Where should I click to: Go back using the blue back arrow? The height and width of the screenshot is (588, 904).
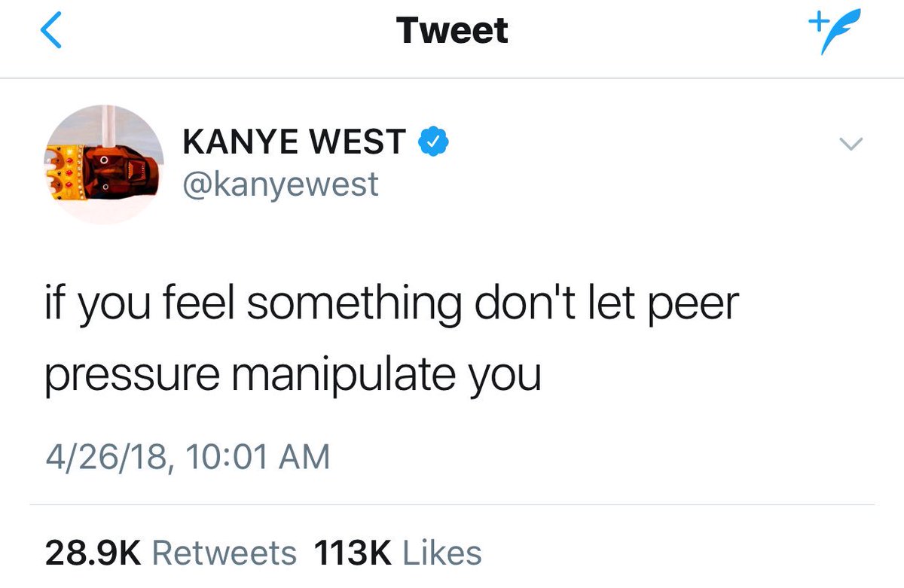pyautogui.click(x=50, y=30)
